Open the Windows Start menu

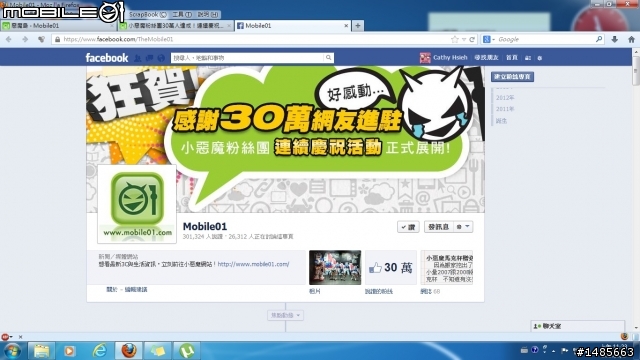(x=11, y=351)
